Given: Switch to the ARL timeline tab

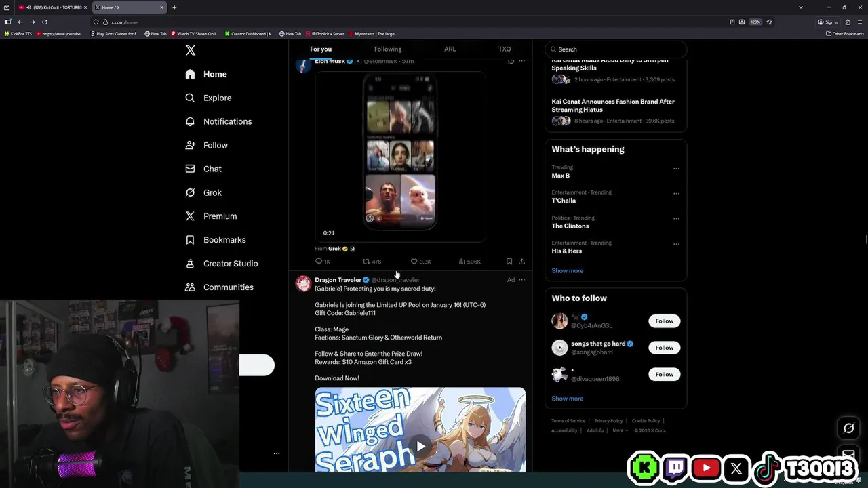Looking at the screenshot, I should point(450,49).
